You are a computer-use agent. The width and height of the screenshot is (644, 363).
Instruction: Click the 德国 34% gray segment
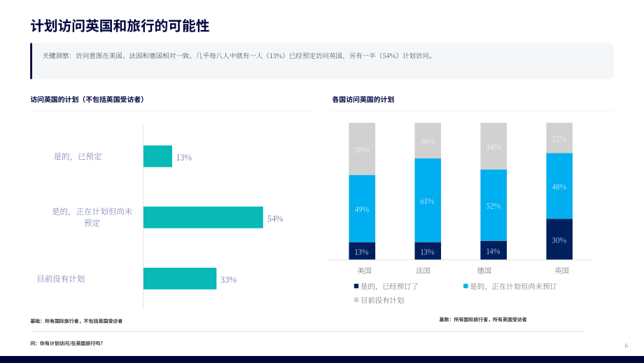[493, 146]
